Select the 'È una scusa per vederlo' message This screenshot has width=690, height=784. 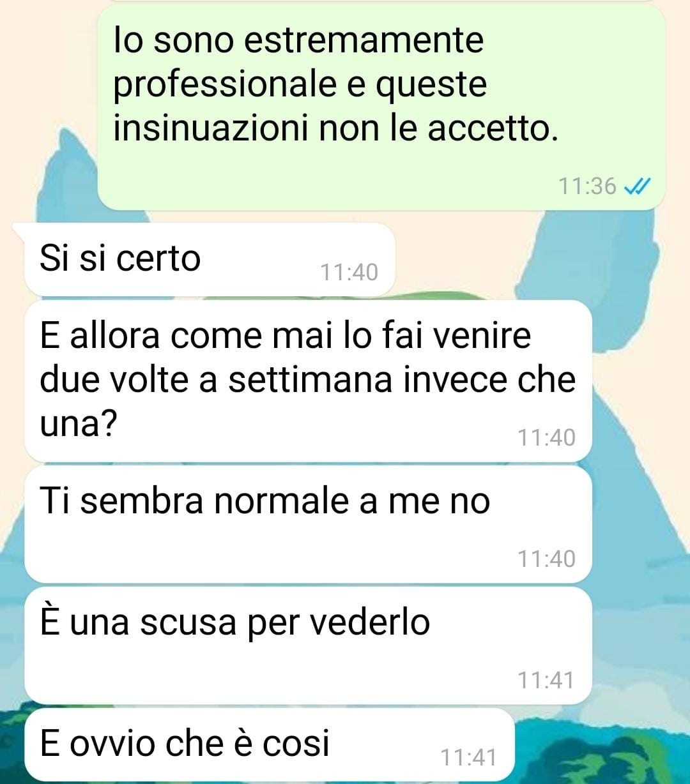[308, 645]
